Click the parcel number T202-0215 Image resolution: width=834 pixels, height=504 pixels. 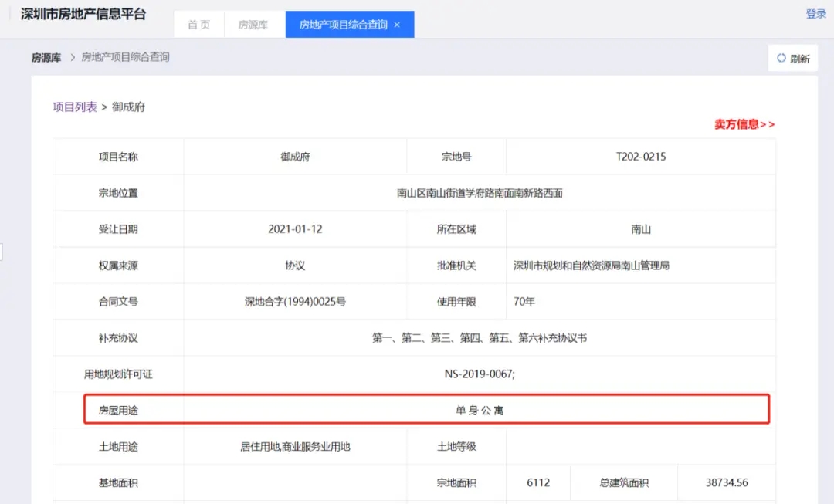(x=641, y=157)
